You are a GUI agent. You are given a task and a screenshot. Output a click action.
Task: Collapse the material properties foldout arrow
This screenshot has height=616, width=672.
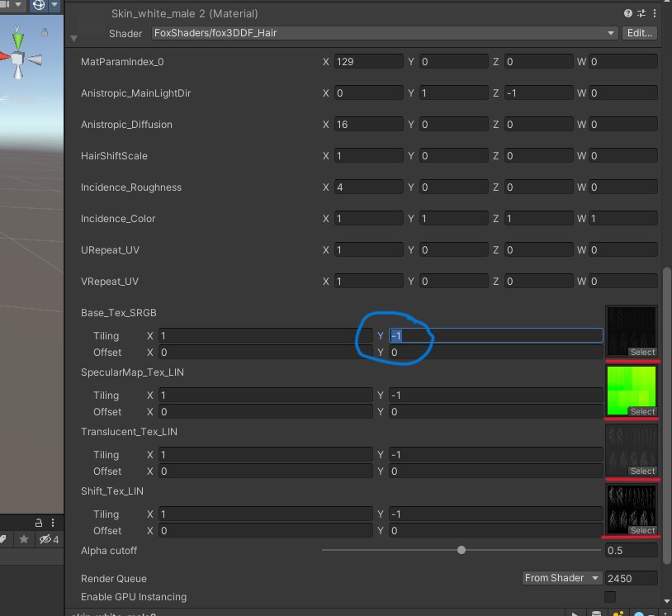pos(73,39)
